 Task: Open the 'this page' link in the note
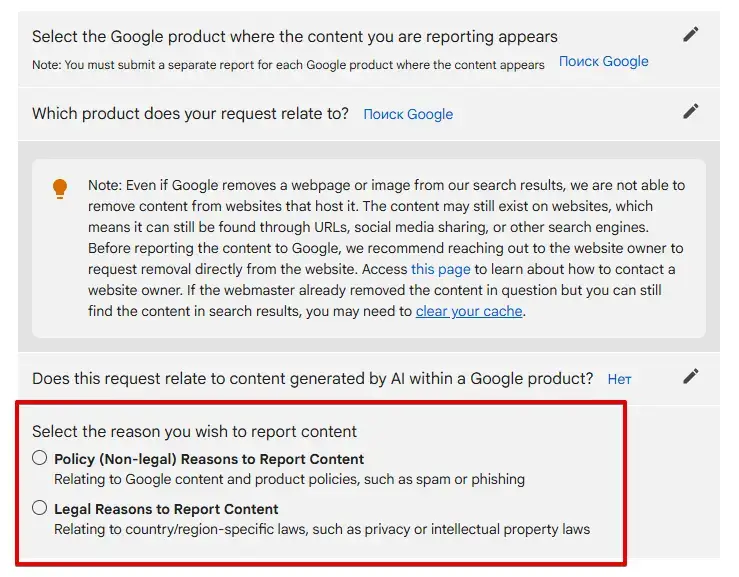[441, 269]
